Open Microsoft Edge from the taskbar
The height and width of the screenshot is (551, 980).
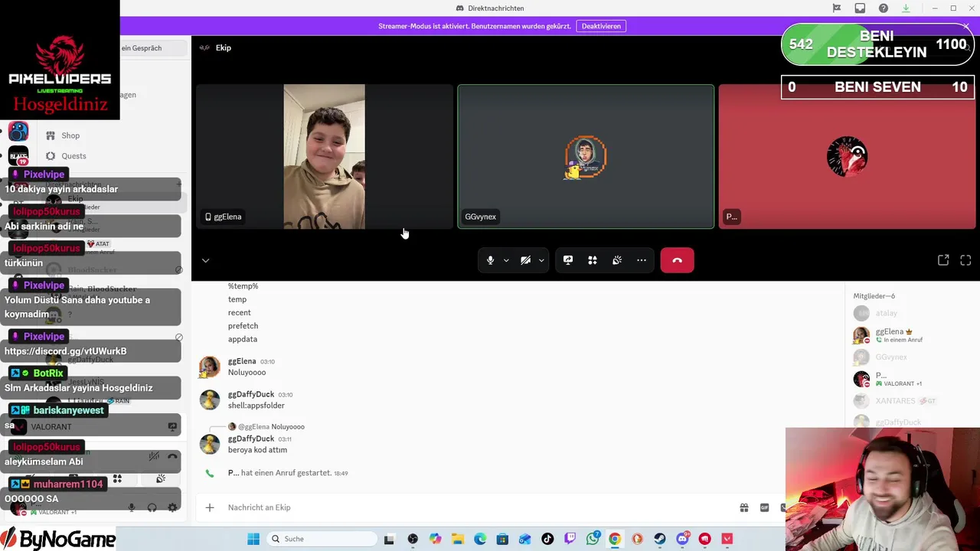pyautogui.click(x=480, y=539)
